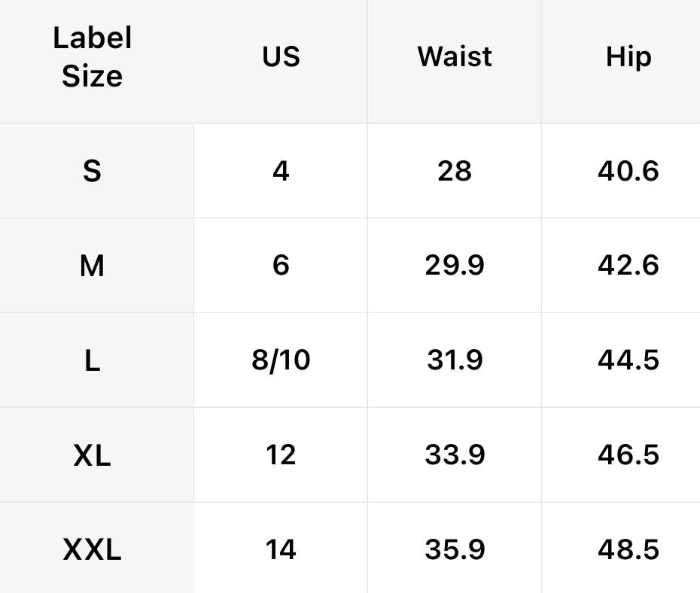This screenshot has height=593, width=700.
Task: Click US size 14 cell
Action: (x=281, y=550)
